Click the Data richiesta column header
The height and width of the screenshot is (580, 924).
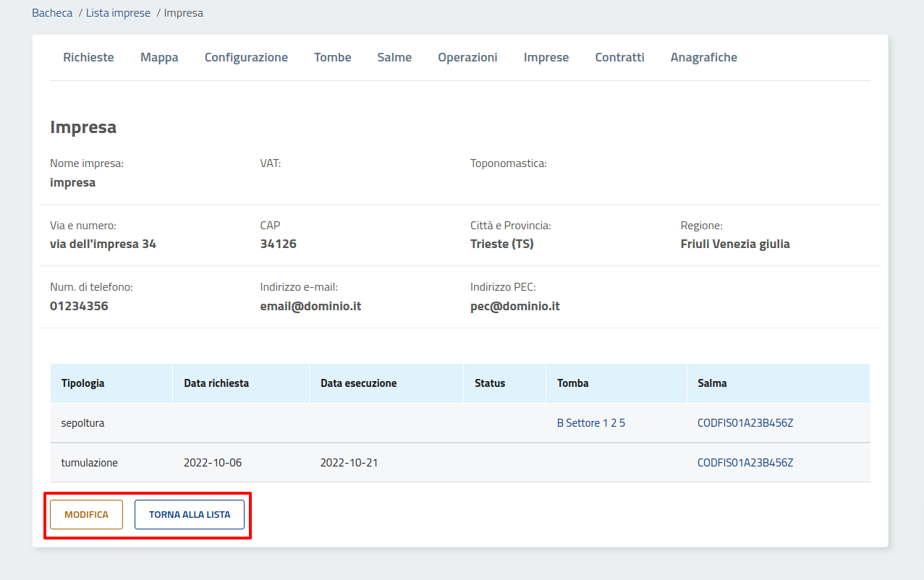click(x=216, y=383)
